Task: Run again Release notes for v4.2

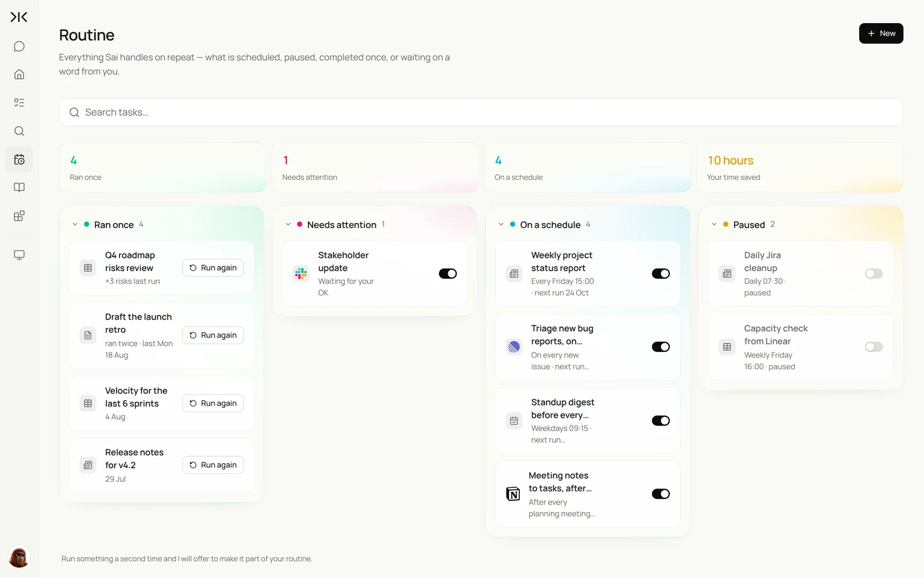Action: [213, 465]
